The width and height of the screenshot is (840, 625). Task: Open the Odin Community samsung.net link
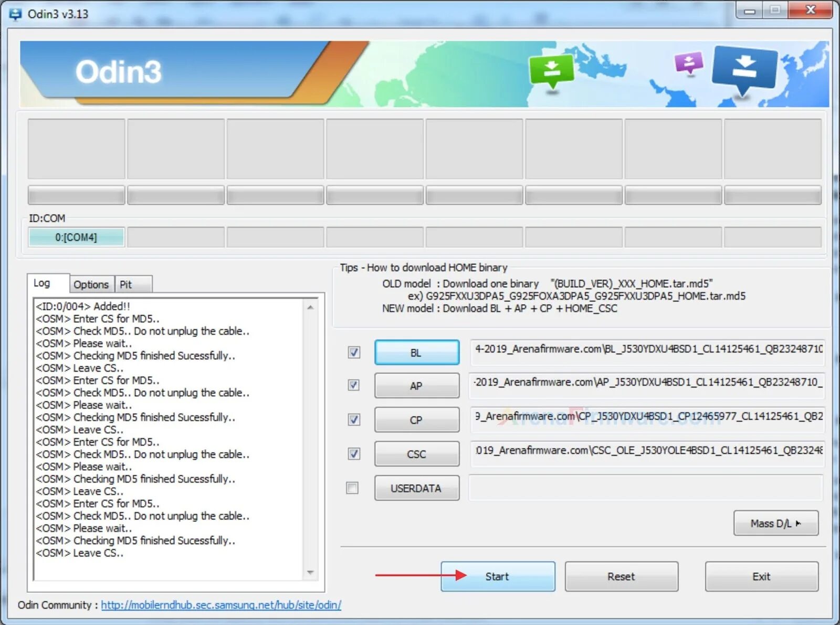(x=221, y=605)
